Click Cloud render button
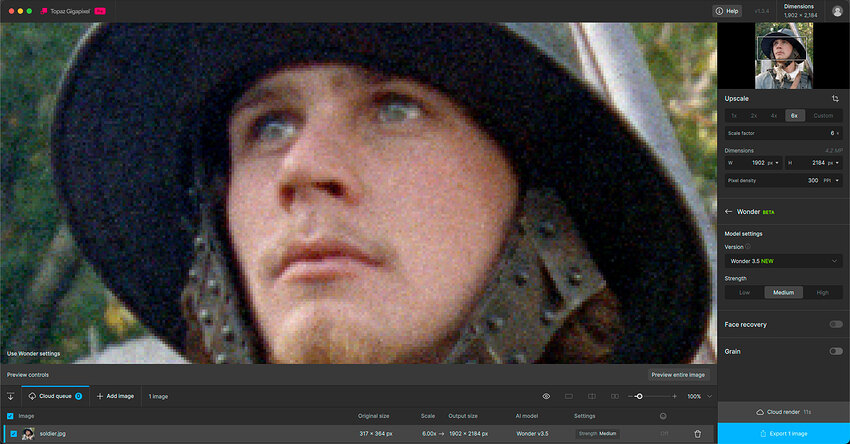Image resolution: width=850 pixels, height=444 pixels. [783, 412]
